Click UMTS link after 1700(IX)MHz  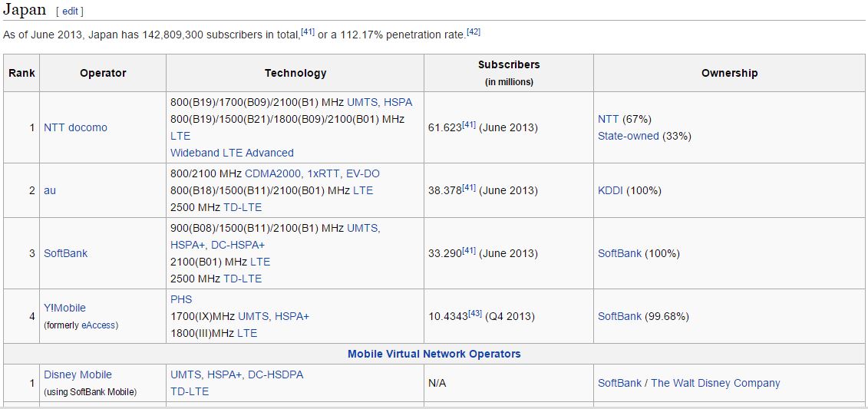point(253,317)
